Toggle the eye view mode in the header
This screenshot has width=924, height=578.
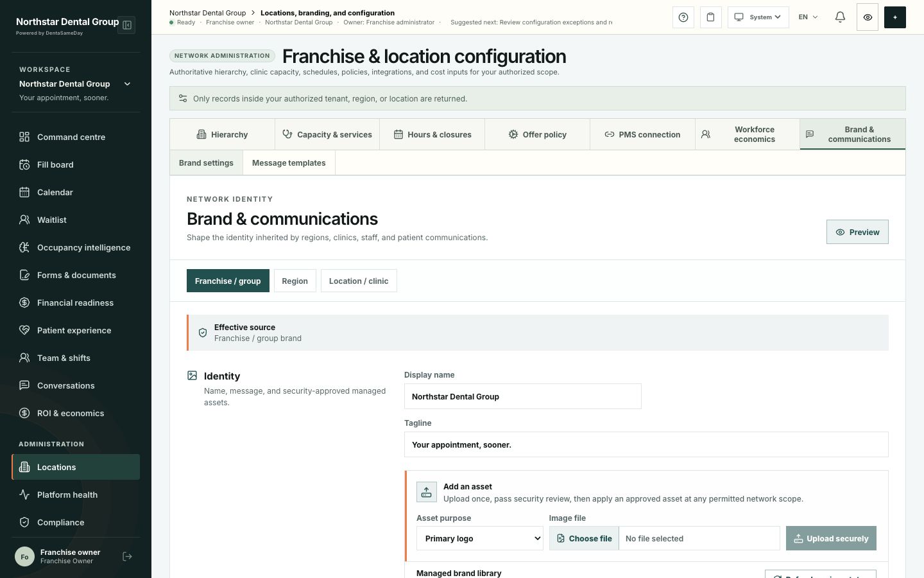click(868, 17)
